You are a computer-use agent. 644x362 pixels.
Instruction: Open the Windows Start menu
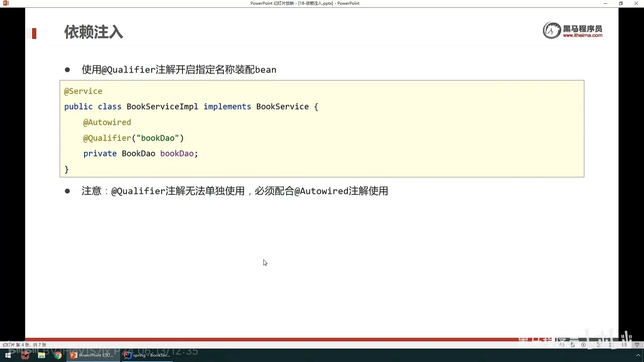pos(8,355)
